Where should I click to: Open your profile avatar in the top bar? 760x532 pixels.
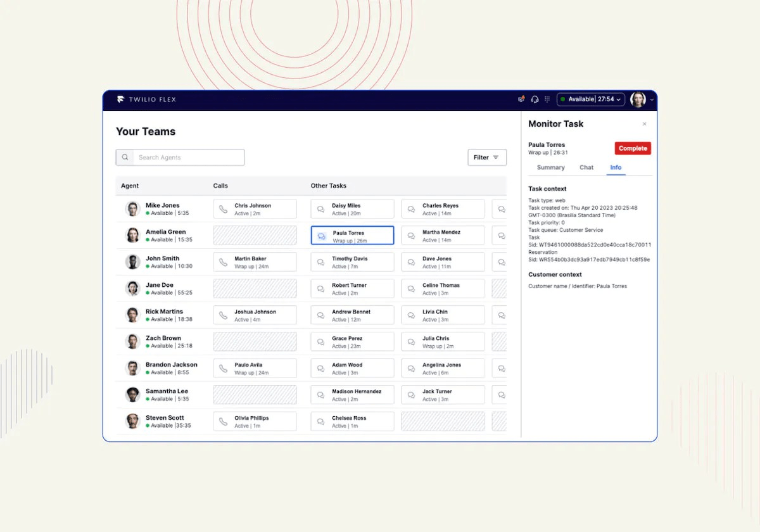pos(638,99)
